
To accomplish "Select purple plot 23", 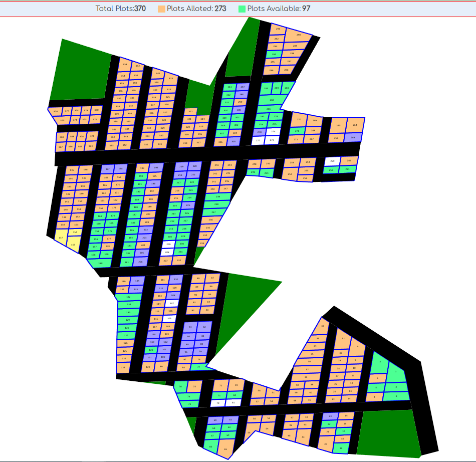I will coord(330,416).
